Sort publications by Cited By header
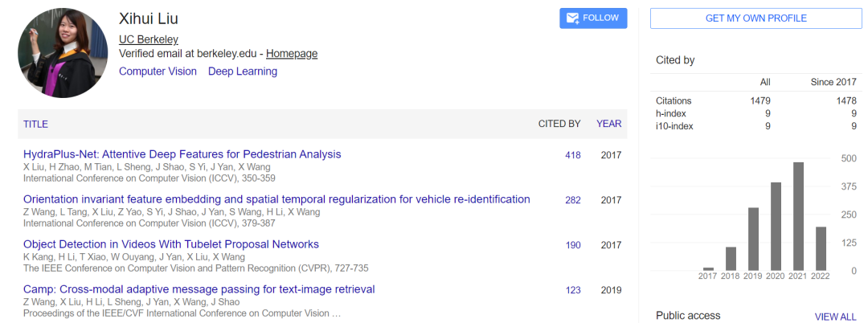The height and width of the screenshot is (323, 868). tap(559, 125)
